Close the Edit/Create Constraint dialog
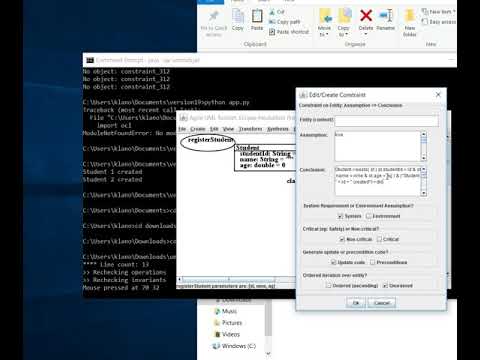480x360 pixels. click(x=438, y=95)
